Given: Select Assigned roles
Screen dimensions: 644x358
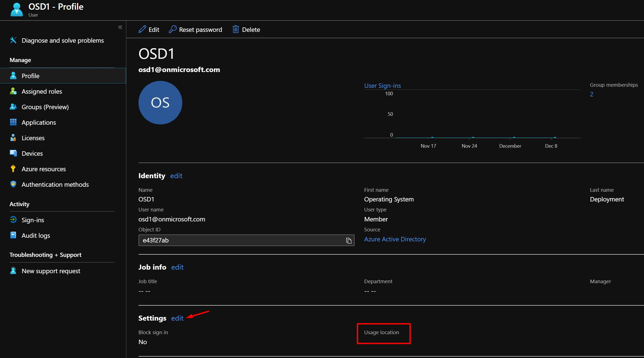Looking at the screenshot, I should coord(42,91).
